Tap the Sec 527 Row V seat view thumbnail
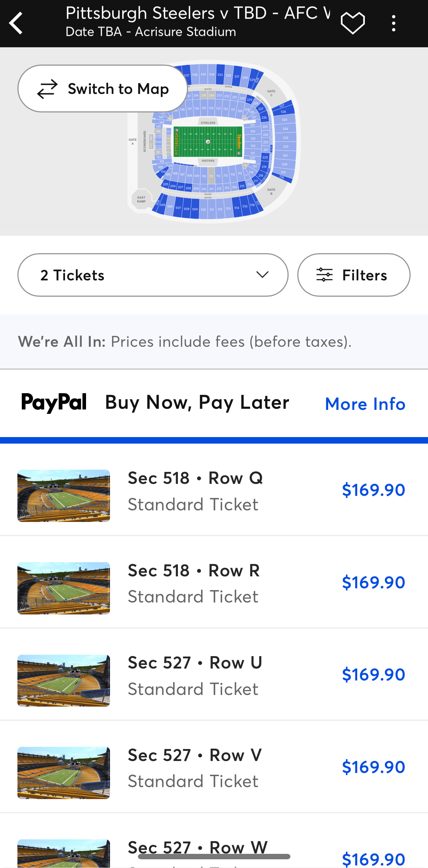This screenshot has width=428, height=868. [64, 773]
